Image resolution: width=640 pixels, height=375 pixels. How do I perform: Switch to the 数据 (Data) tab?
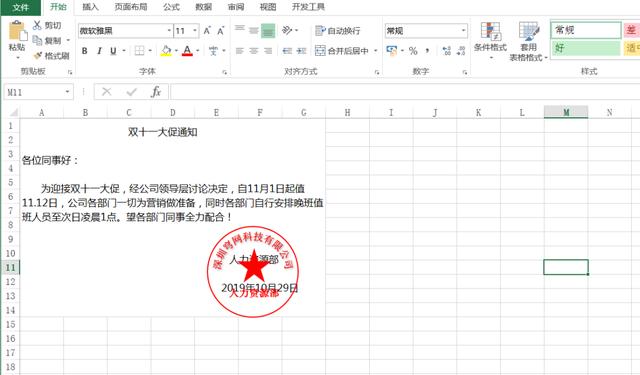click(203, 7)
